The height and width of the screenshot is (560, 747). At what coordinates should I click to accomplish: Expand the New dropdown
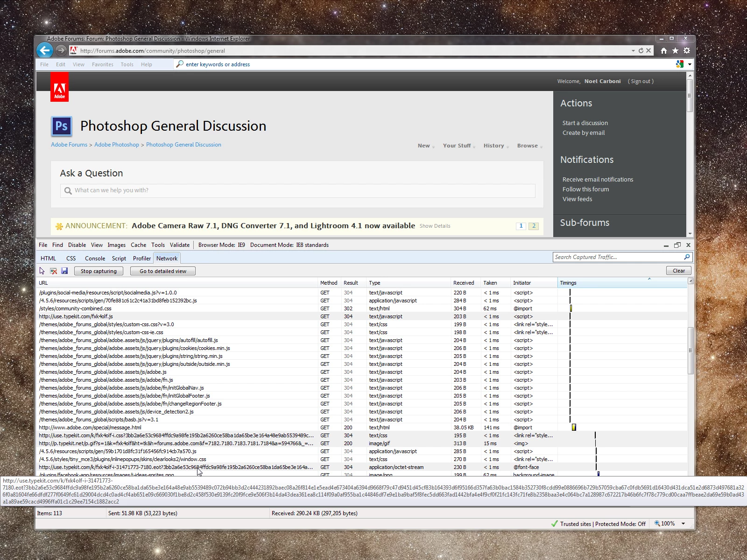tap(426, 146)
